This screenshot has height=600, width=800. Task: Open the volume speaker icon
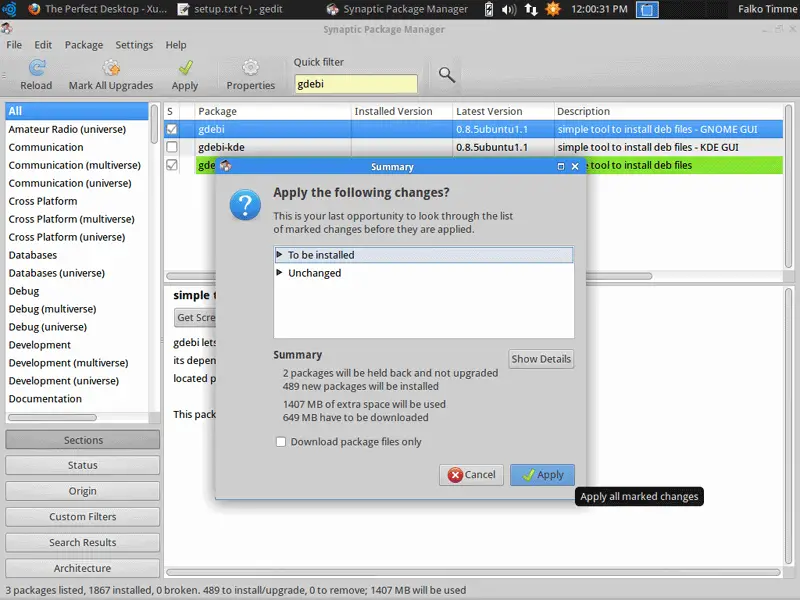(x=509, y=9)
